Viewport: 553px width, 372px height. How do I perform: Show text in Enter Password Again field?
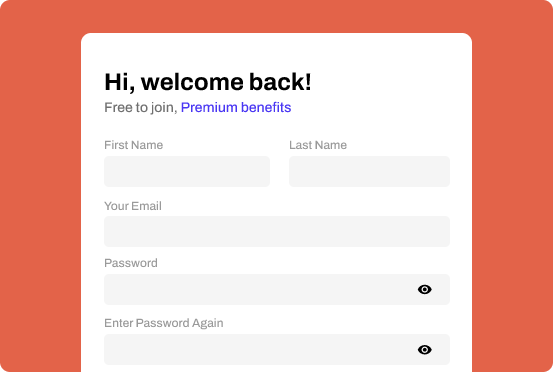click(425, 349)
